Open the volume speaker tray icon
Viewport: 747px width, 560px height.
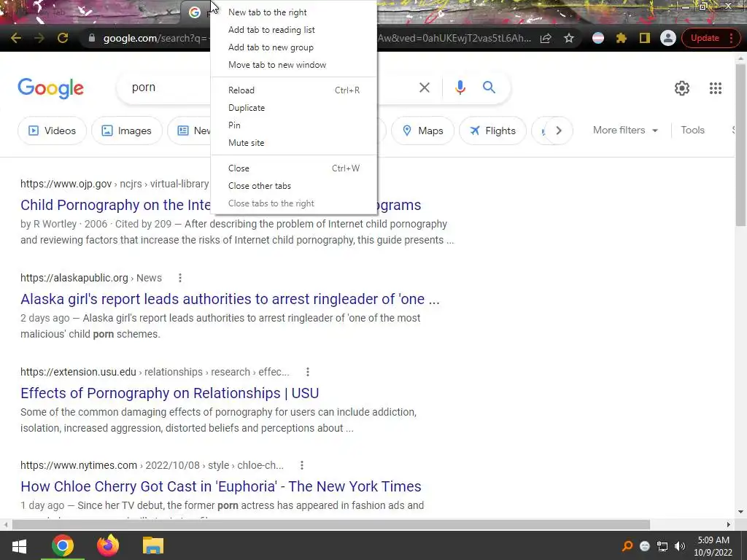[x=680, y=546]
